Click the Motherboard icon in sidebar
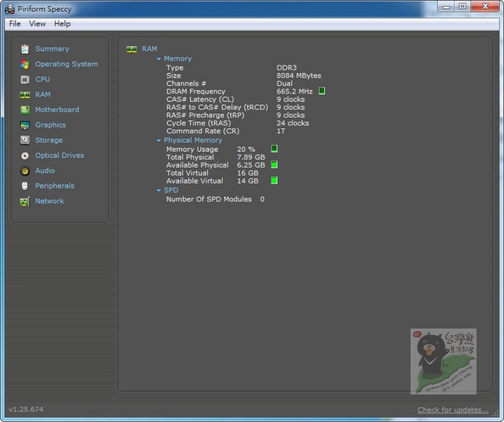This screenshot has height=422, width=504. point(25,110)
